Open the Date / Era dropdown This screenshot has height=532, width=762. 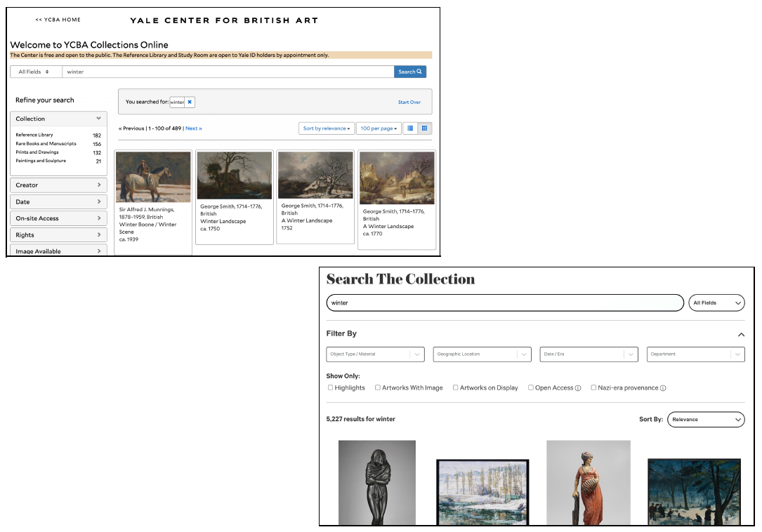click(x=589, y=354)
